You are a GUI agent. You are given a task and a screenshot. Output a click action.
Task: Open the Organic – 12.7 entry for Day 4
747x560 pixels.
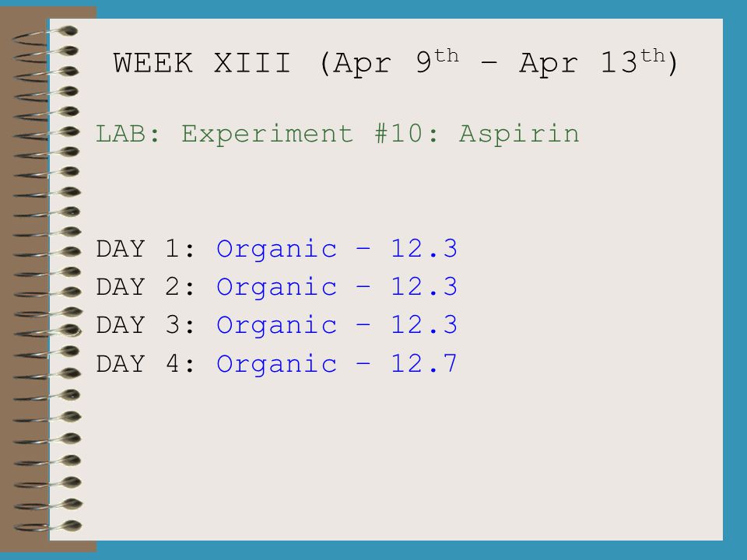point(337,364)
